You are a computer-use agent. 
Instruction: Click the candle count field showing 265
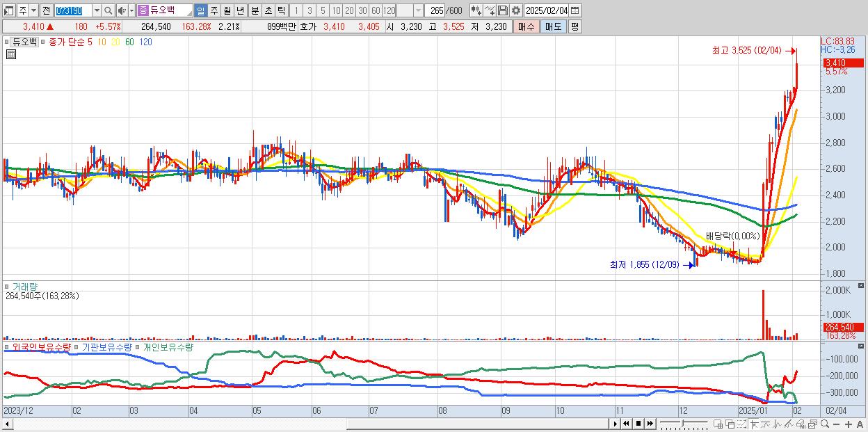[x=435, y=10]
